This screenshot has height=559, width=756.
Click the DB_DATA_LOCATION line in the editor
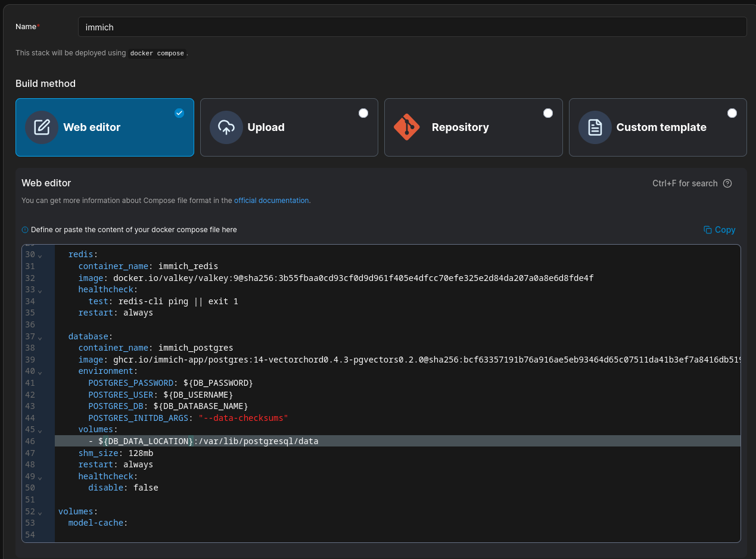coord(397,441)
